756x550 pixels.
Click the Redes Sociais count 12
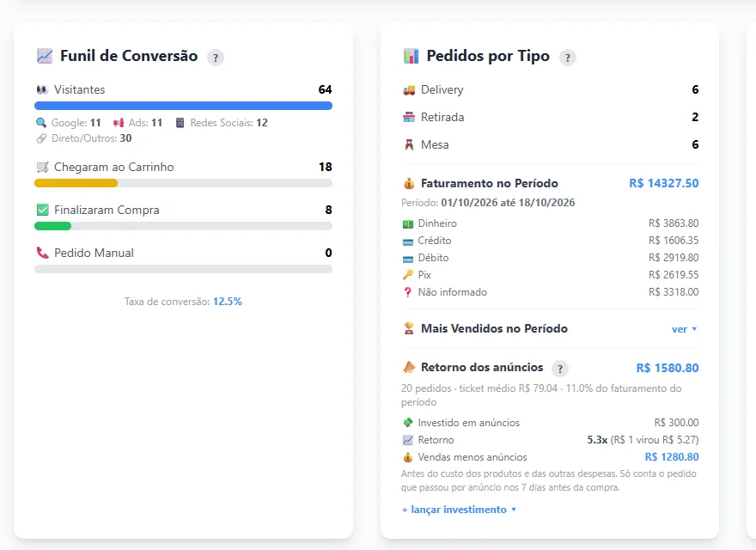[262, 123]
